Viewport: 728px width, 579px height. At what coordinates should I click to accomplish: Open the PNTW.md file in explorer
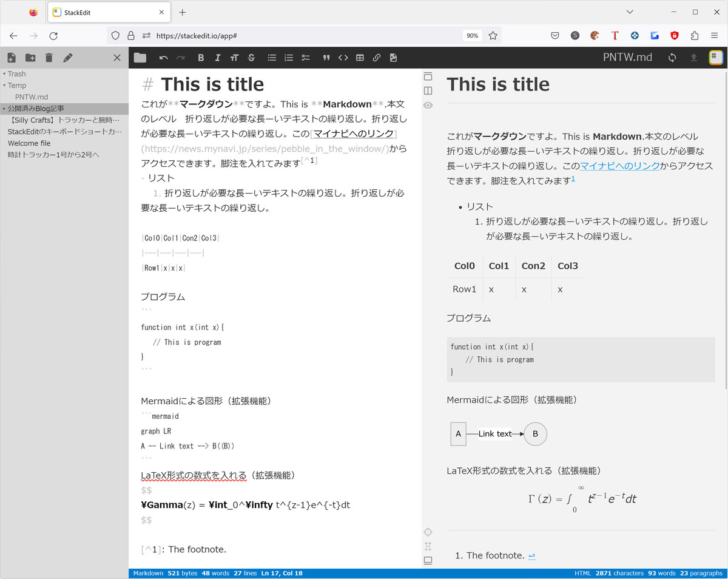(x=64, y=97)
